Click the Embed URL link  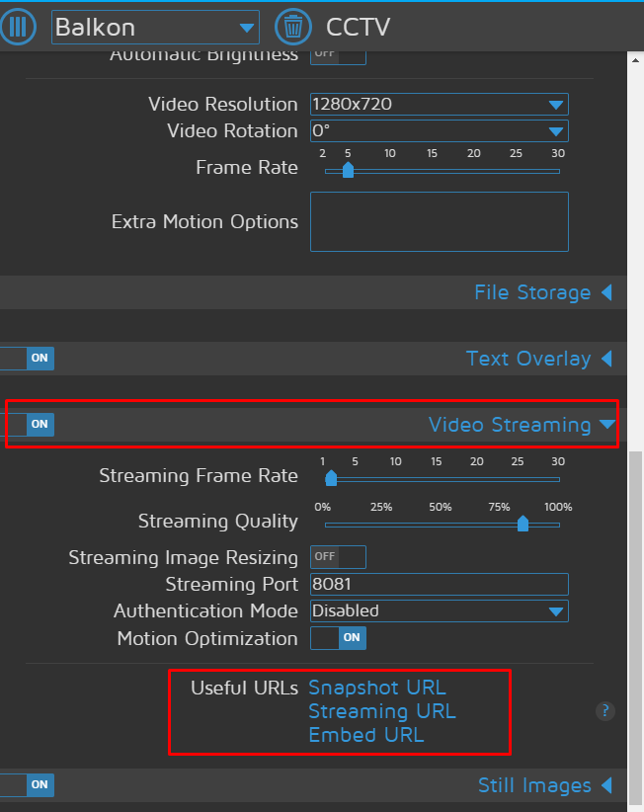pos(365,735)
